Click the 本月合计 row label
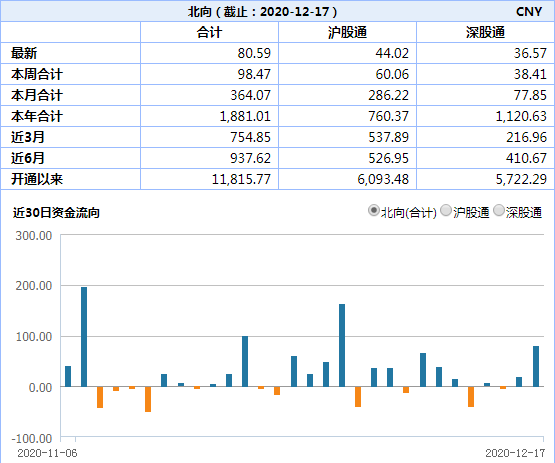This screenshot has width=555, height=463. tap(37, 95)
